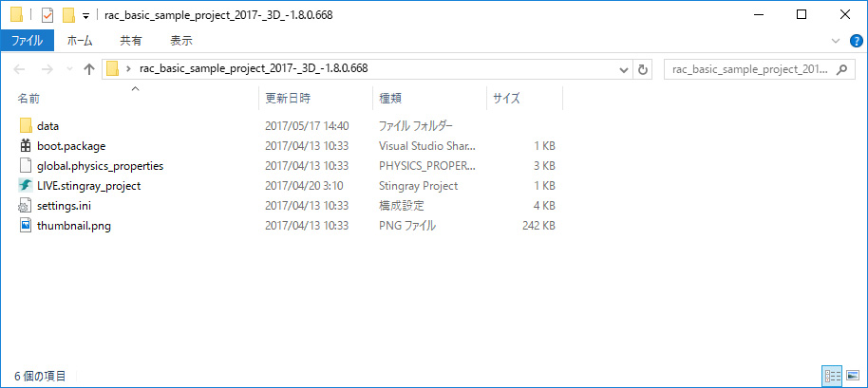Select the data folder icon

tap(26, 126)
